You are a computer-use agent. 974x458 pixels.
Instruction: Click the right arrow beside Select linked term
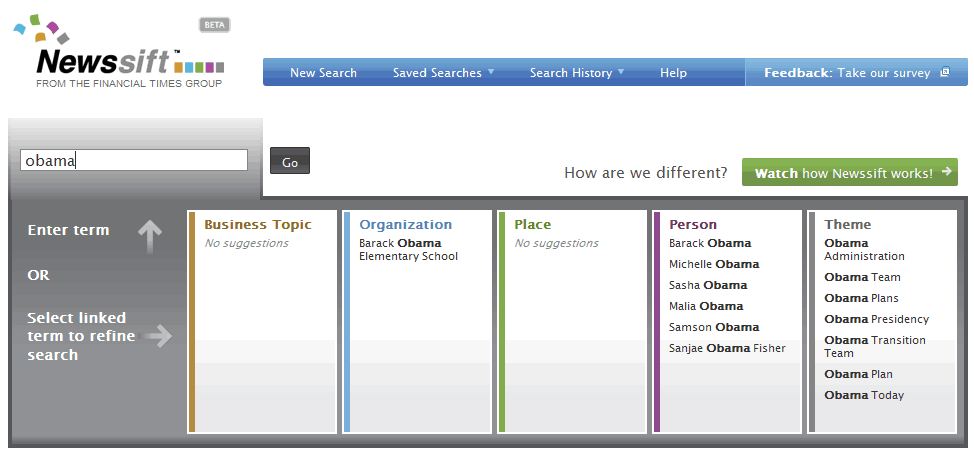pos(157,337)
